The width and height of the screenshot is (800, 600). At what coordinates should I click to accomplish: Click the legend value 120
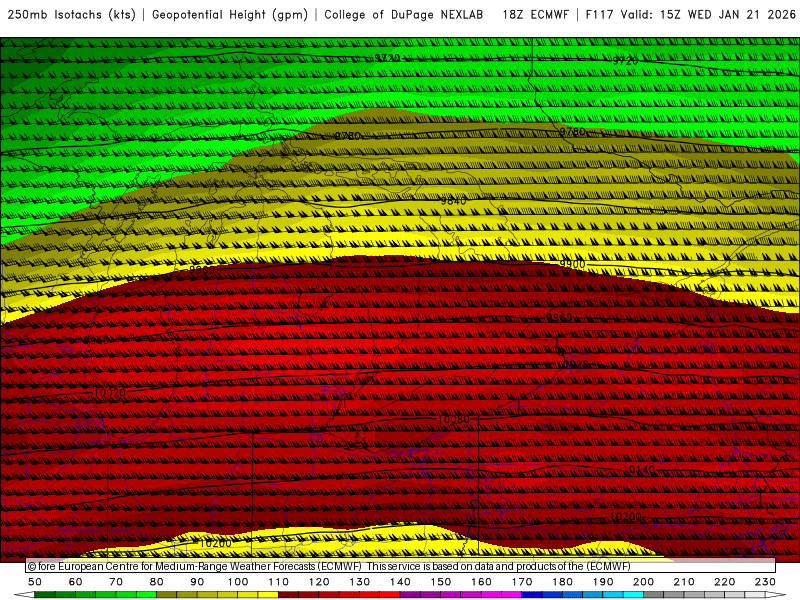click(x=319, y=582)
